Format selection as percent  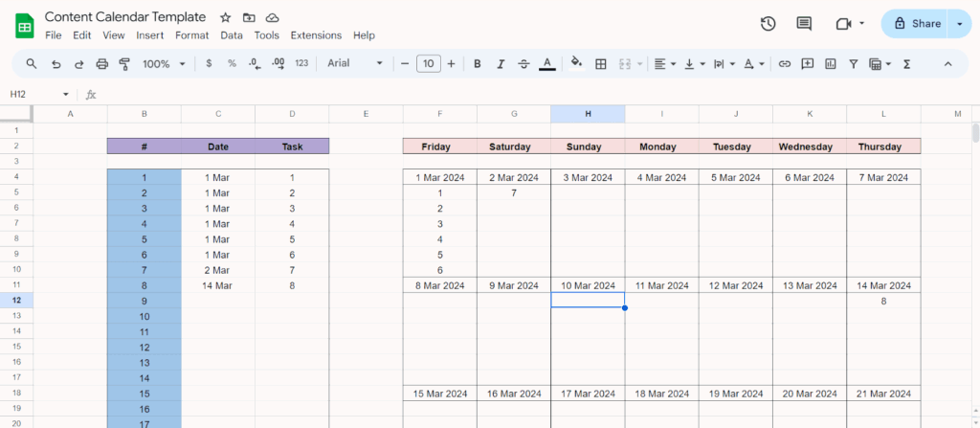click(232, 64)
